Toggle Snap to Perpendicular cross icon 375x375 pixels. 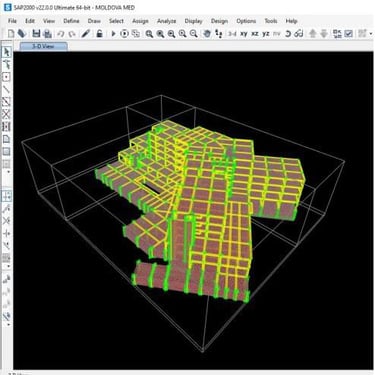coord(7,233)
